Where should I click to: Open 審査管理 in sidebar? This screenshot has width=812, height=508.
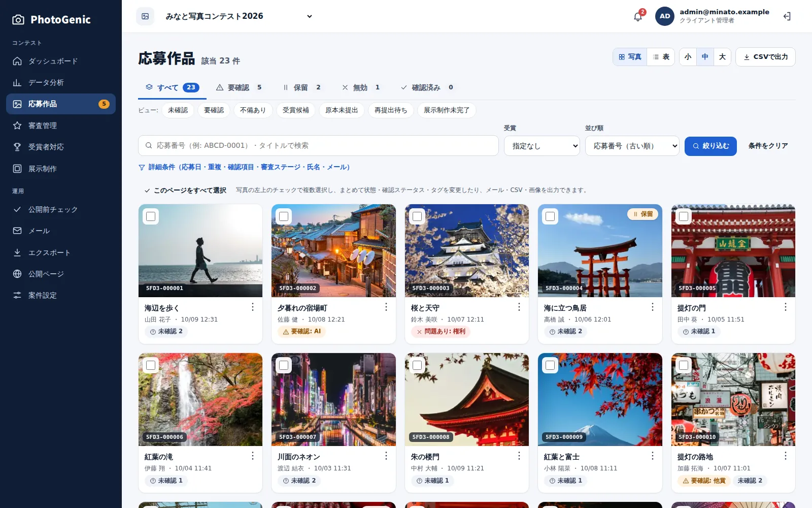61,125
